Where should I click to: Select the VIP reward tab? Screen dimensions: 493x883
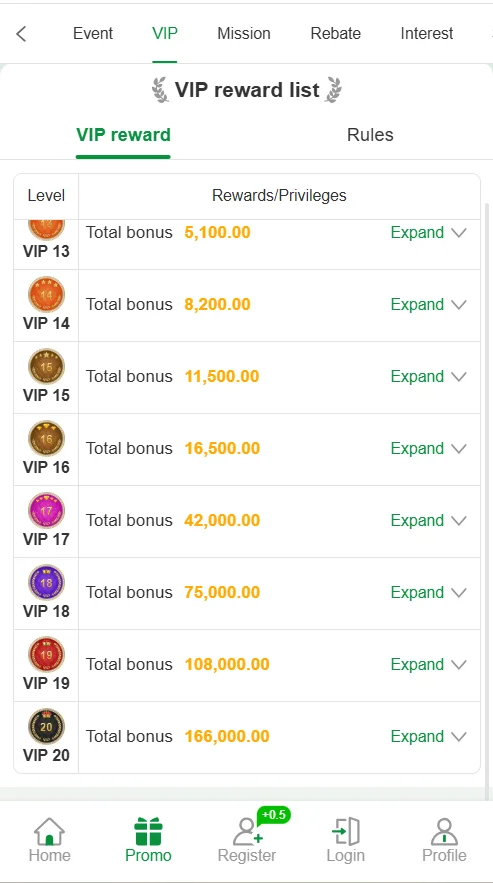coord(123,135)
